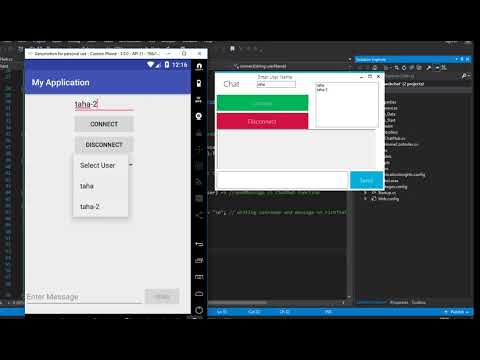Click the code editor vertical scrollbar
Image resolution: width=480 pixels, height=360 pixels.
point(349,243)
